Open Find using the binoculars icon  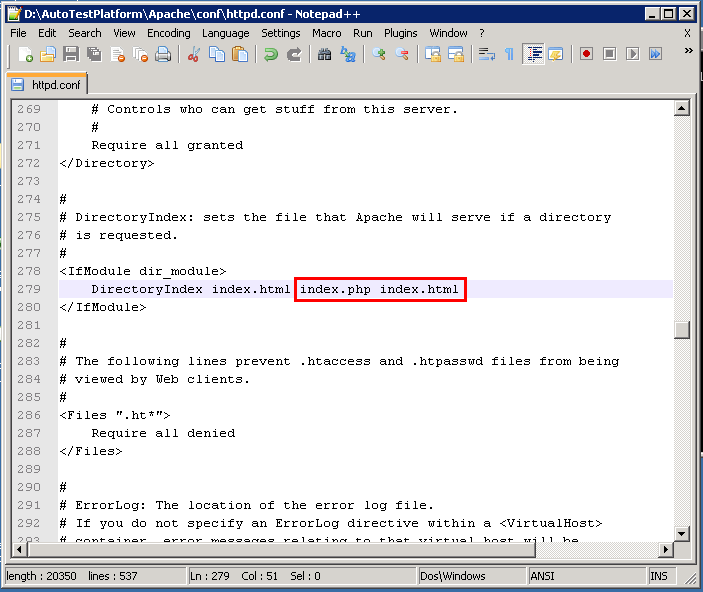[324, 54]
